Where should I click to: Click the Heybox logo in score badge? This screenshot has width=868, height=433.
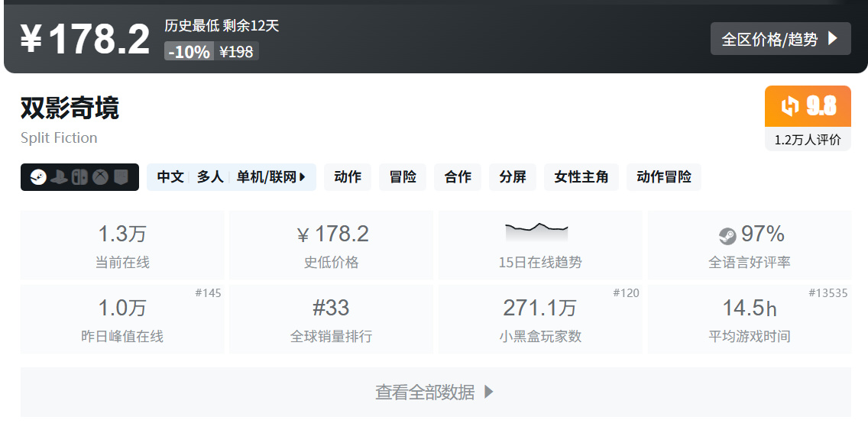790,106
